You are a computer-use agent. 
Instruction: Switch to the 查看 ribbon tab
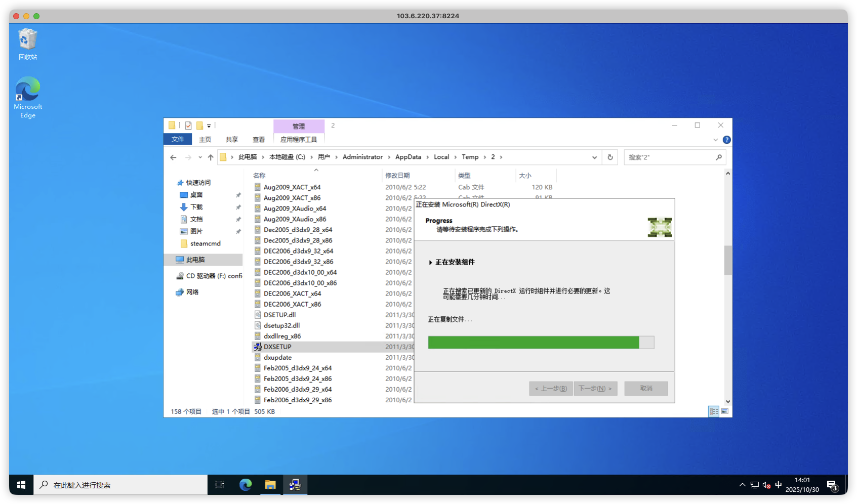coord(259,140)
